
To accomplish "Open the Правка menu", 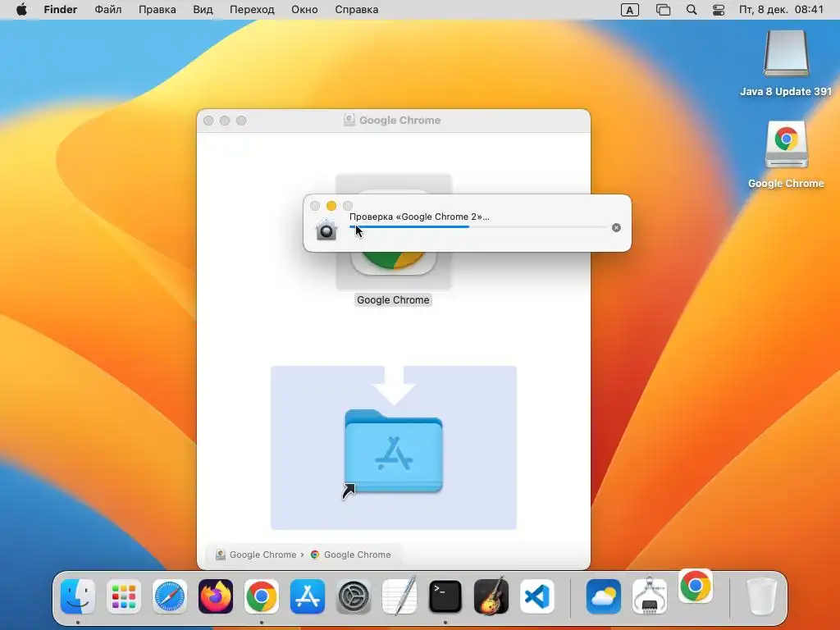I will point(157,10).
